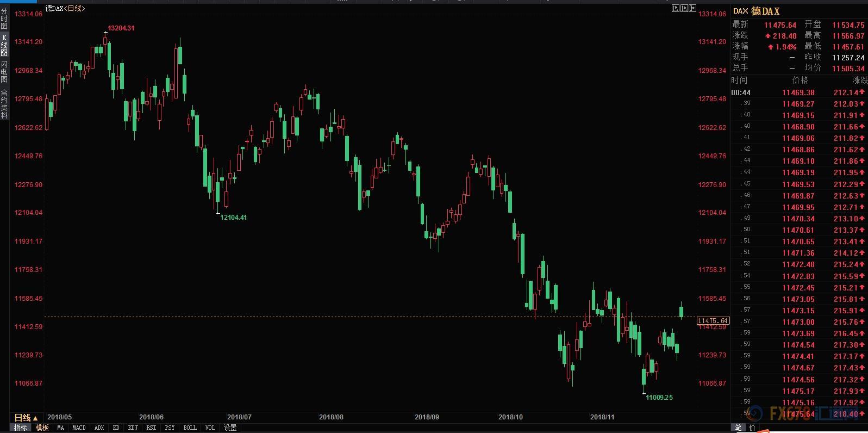Click the 12104.41 low price label
Image resolution: width=868 pixels, height=433 pixels.
click(234, 218)
